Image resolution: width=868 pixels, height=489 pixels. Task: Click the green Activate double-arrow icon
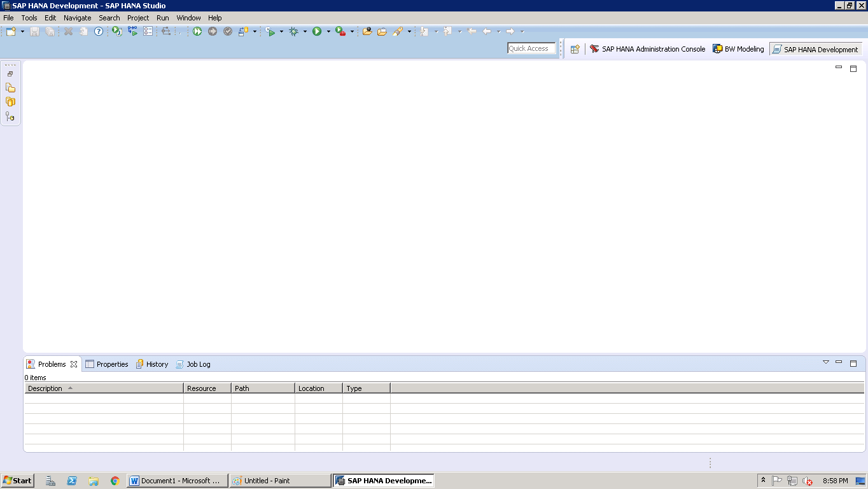pyautogui.click(x=197, y=31)
